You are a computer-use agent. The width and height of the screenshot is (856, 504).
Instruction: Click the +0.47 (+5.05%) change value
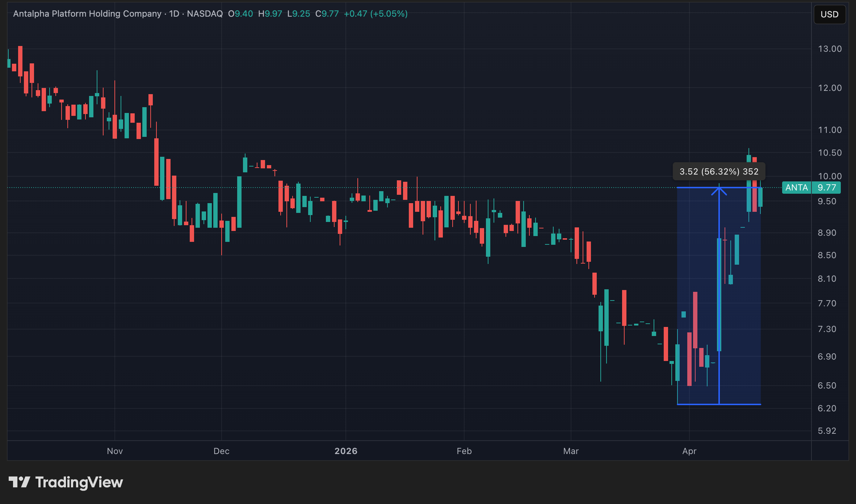pos(375,14)
